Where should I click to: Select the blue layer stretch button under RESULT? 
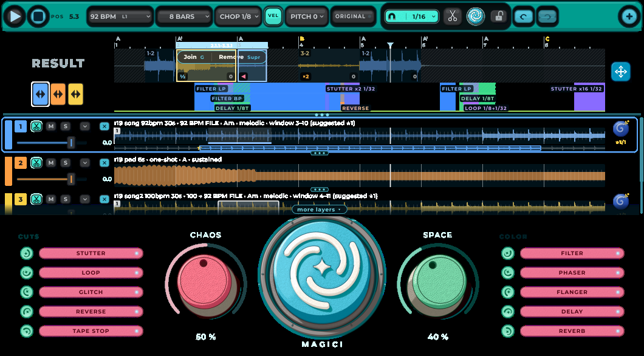pos(40,94)
